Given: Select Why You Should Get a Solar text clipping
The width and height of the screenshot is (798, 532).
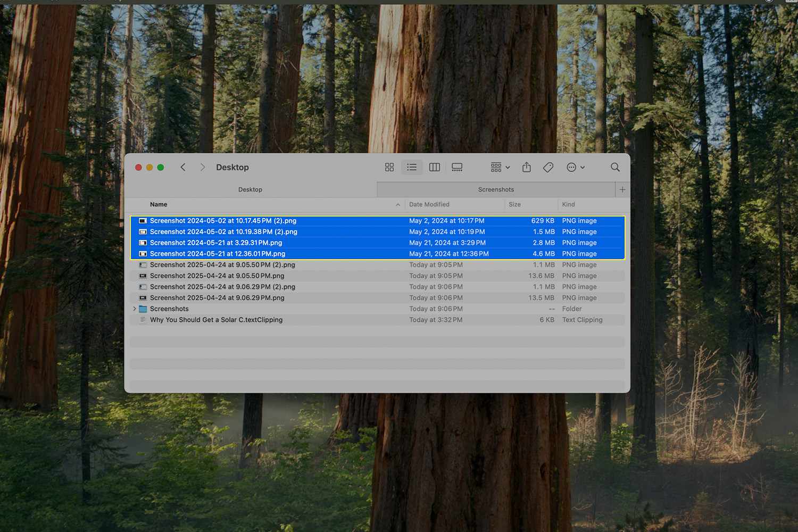Looking at the screenshot, I should tap(216, 320).
